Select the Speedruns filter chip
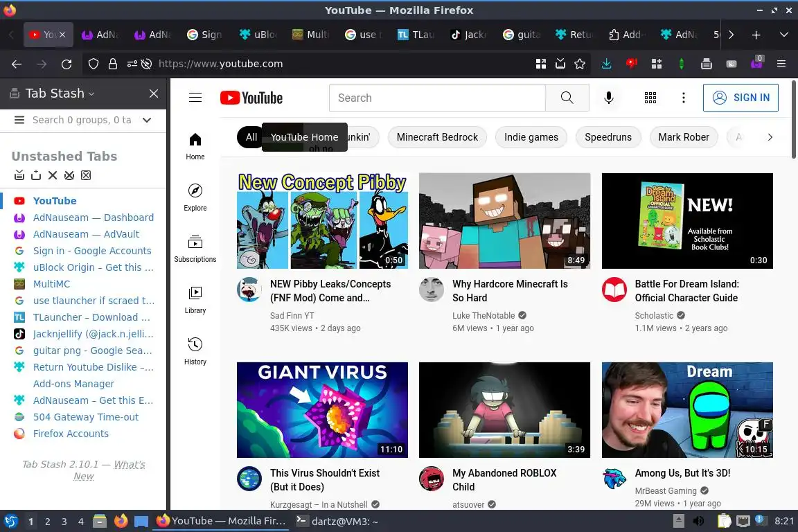Image resolution: width=798 pixels, height=532 pixels. 608,137
